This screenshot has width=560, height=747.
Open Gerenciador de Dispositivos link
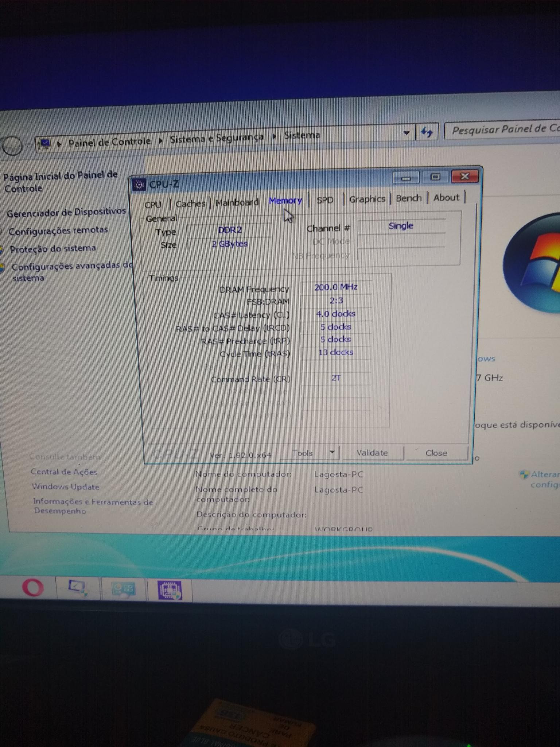(x=66, y=212)
